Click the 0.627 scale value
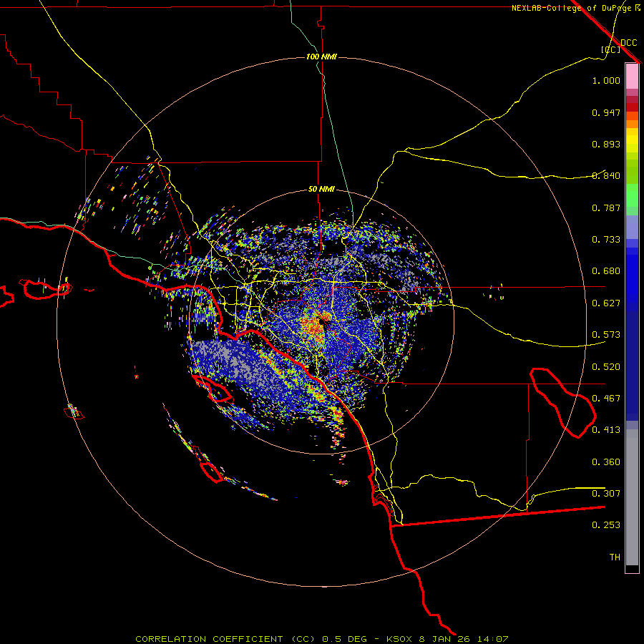The image size is (644, 644). click(x=606, y=303)
